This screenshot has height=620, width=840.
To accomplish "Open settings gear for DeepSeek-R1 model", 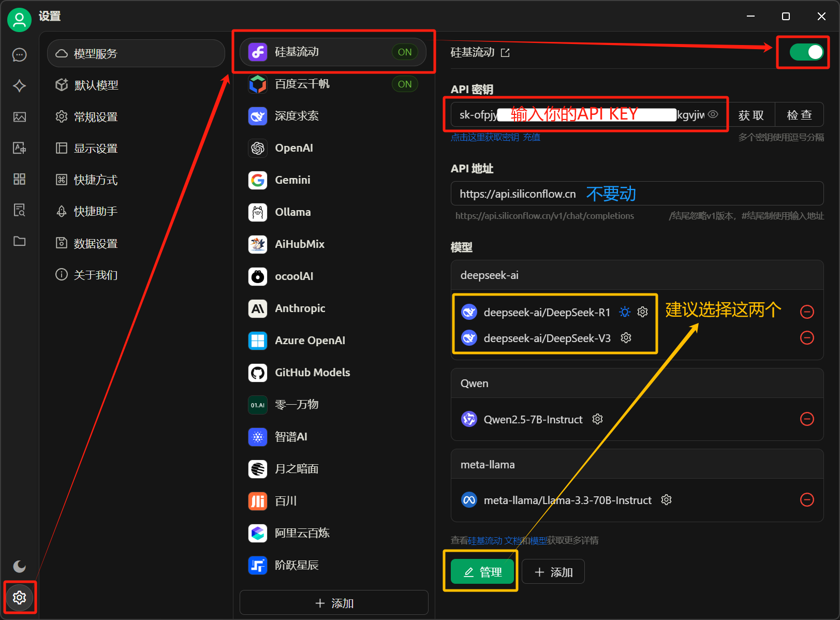I will coord(643,312).
